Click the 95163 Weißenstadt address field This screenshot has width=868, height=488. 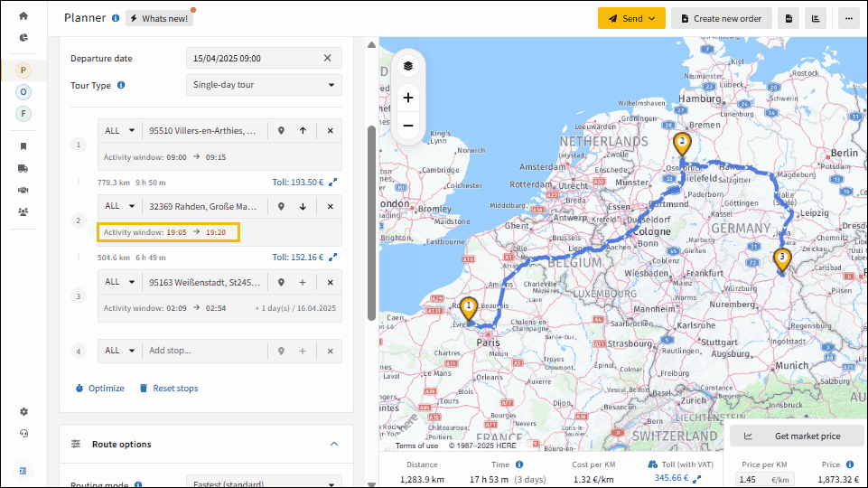click(205, 283)
